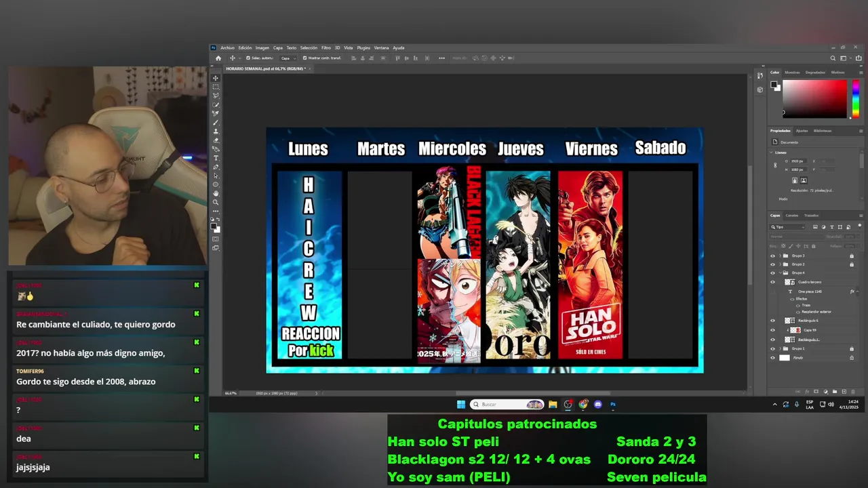This screenshot has height=488, width=868.
Task: Hide the Grupo 2 layer group
Action: (x=773, y=264)
